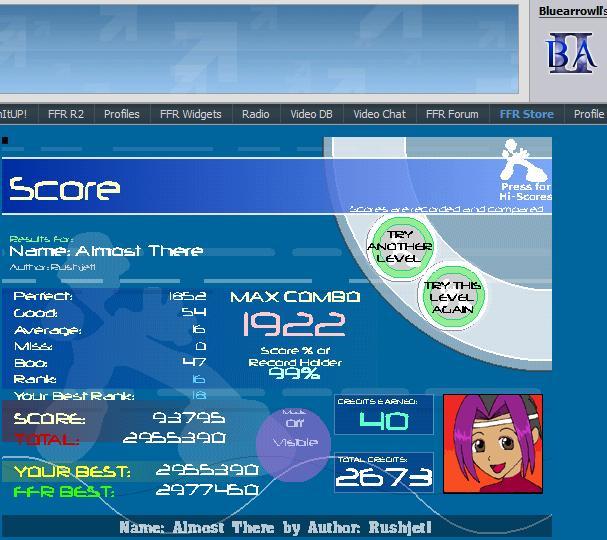This screenshot has width=607, height=540.
Task: Open the FFR R2 menu item
Action: click(x=64, y=114)
